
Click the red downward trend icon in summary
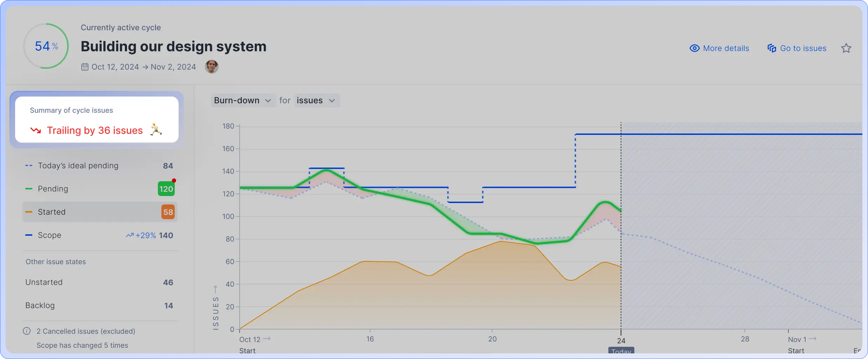coord(35,130)
